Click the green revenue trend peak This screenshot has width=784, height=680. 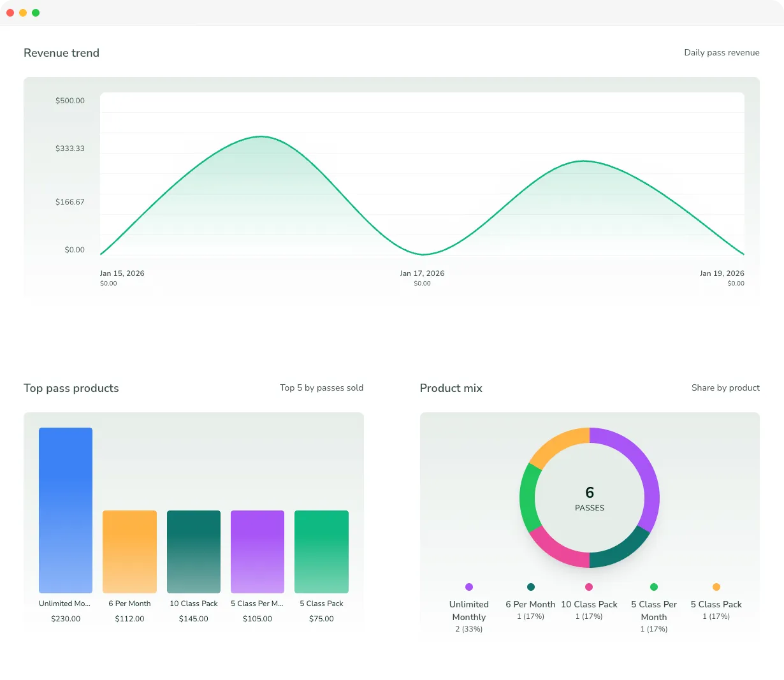[261, 136]
